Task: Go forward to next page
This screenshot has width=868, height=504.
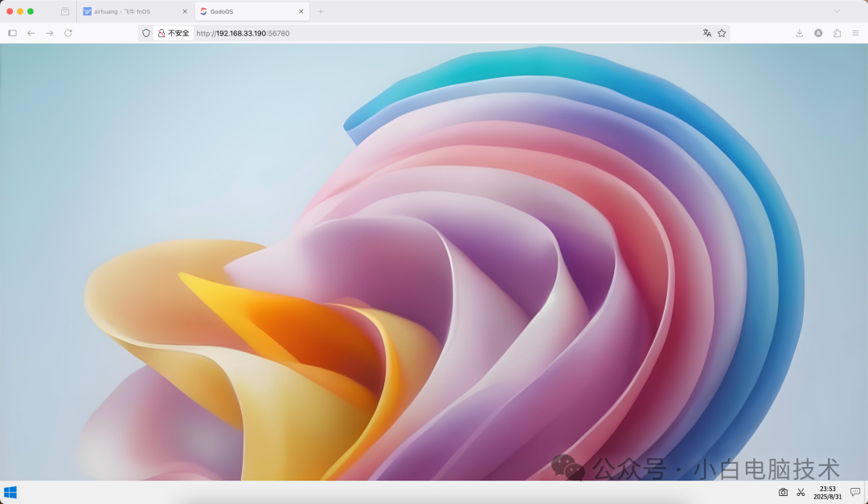Action: click(x=50, y=33)
